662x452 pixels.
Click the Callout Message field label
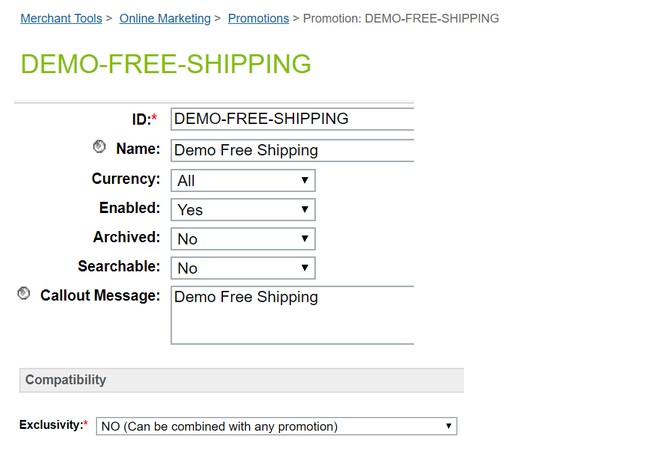tap(100, 295)
